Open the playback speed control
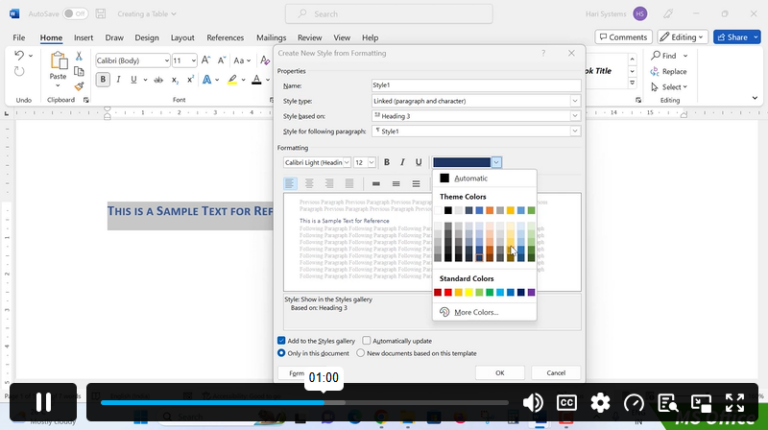This screenshot has height=430, width=768. click(x=634, y=403)
